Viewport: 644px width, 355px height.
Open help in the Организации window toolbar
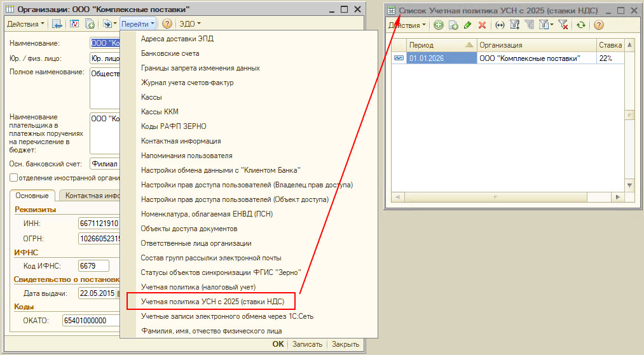(167, 23)
